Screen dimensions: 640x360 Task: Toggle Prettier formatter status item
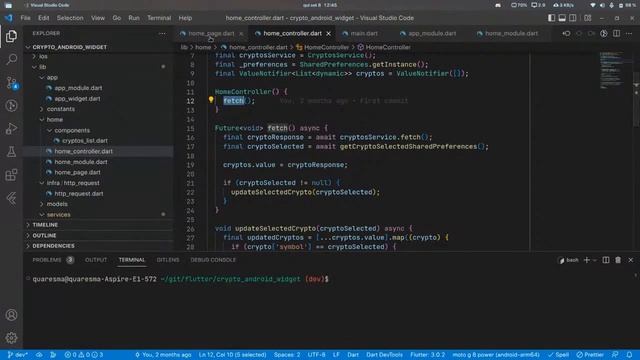pos(590,355)
